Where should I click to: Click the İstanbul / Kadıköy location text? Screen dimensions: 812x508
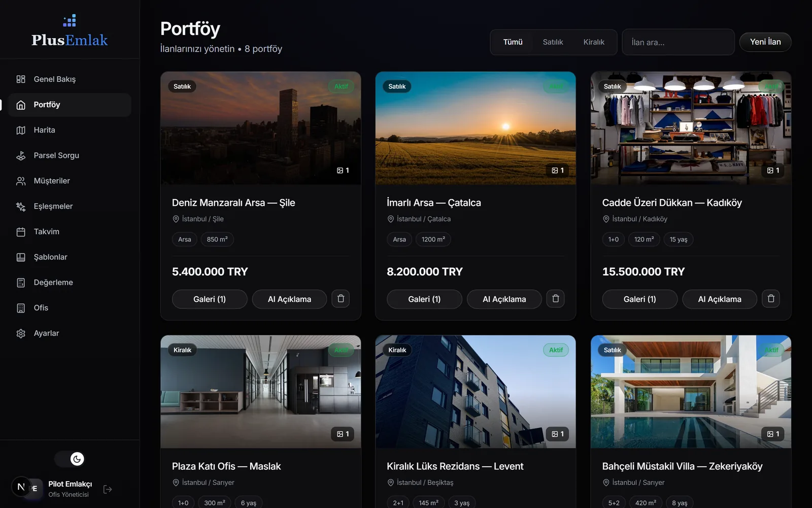639,219
